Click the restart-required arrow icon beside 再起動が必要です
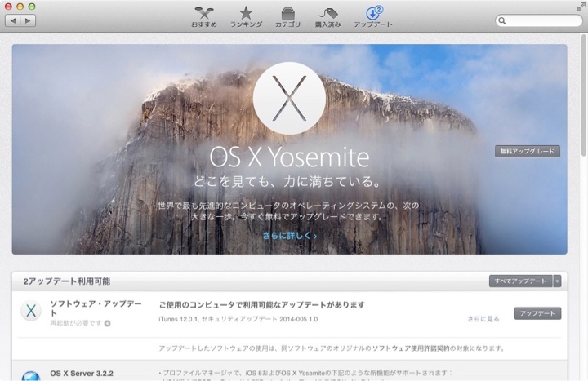 click(x=107, y=323)
